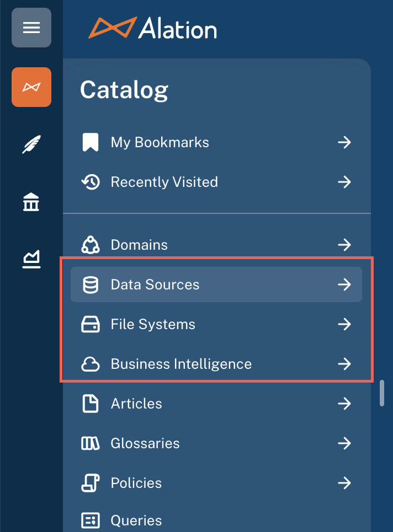Open the Articles menu item
The height and width of the screenshot is (532, 393).
[216, 404]
